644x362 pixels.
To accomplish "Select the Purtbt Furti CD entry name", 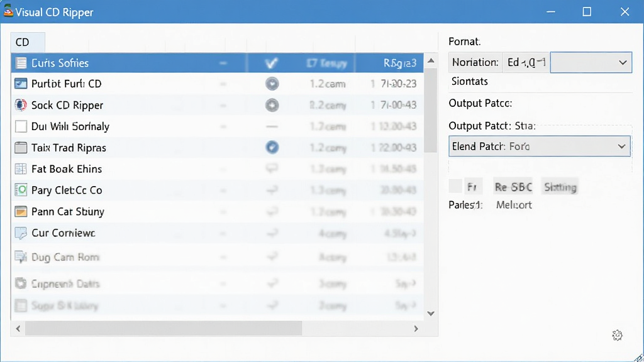I will coord(67,84).
